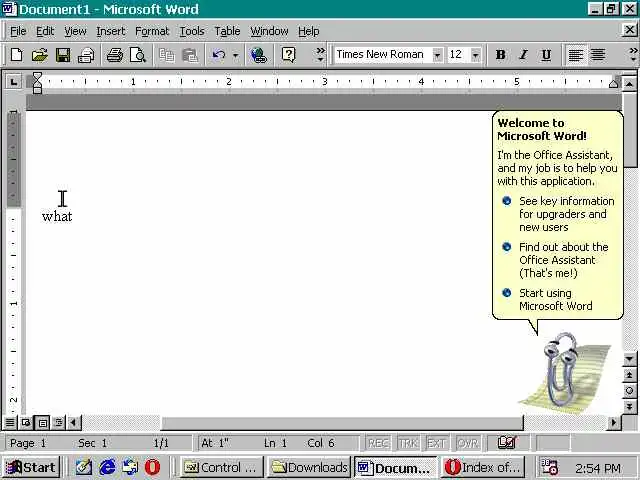
Task: Click the system tray scheduler icon
Action: click(549, 467)
